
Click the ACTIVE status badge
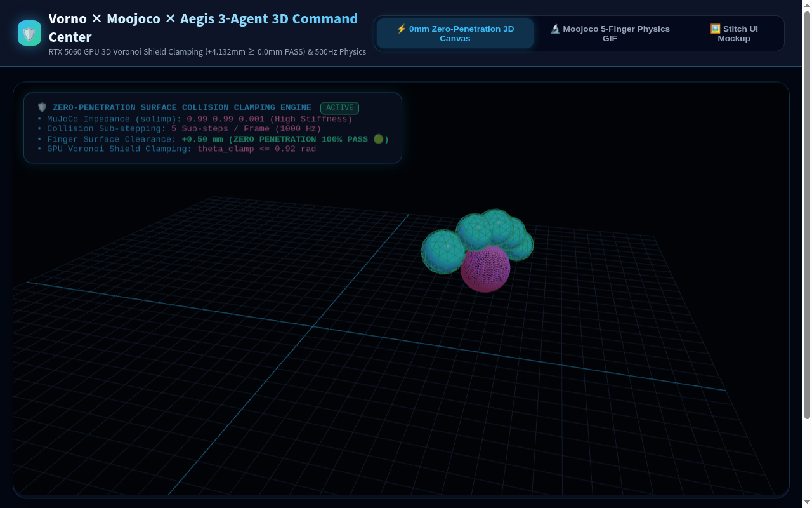[x=339, y=108]
